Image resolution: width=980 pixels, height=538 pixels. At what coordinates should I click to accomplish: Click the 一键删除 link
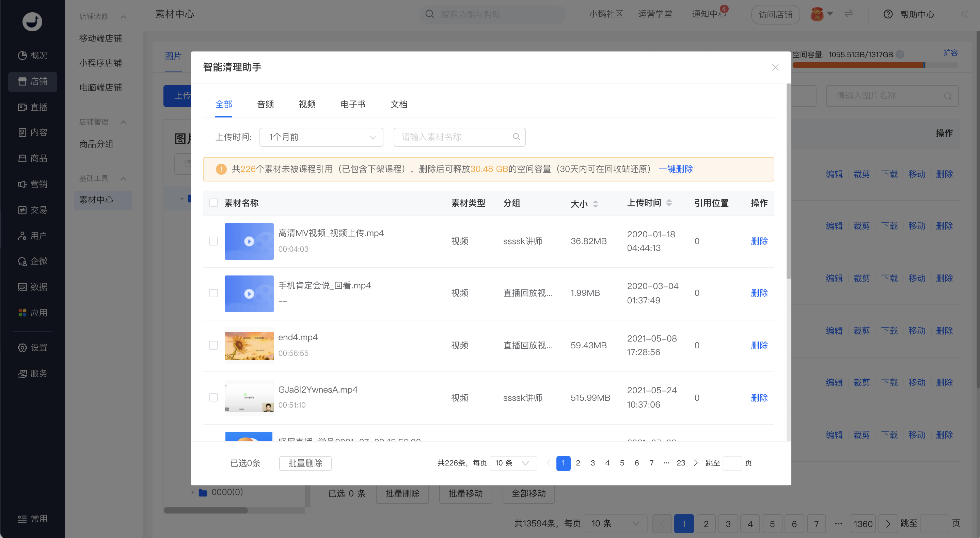coord(676,169)
